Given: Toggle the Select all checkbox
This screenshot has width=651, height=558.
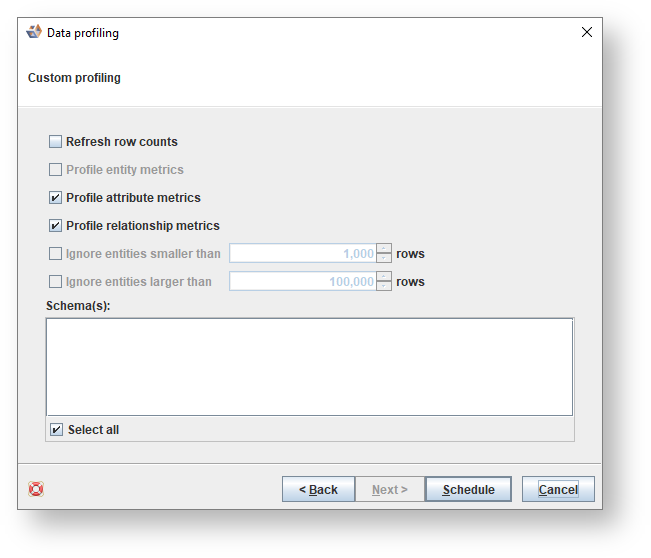Looking at the screenshot, I should click(x=57, y=430).
